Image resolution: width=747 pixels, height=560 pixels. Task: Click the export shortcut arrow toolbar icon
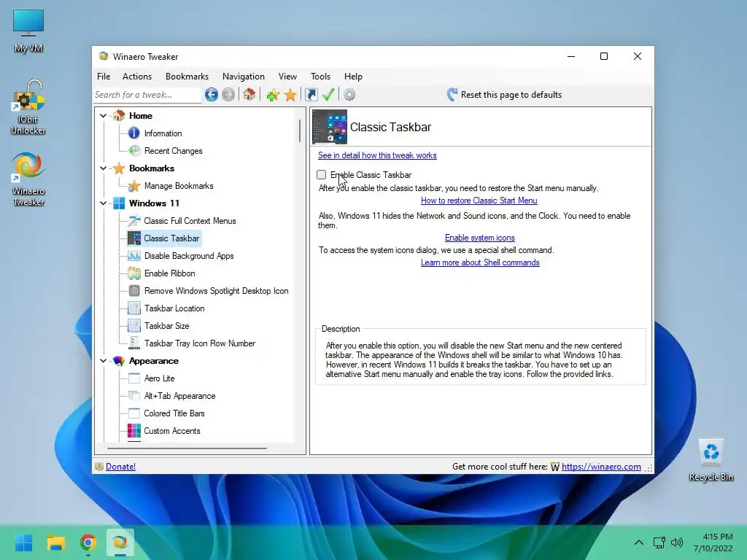tap(311, 95)
